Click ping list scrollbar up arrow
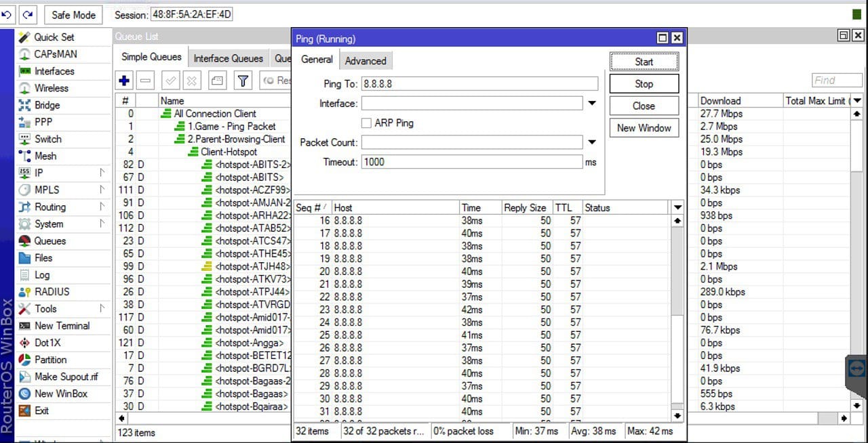Image resolution: width=868 pixels, height=443 pixels. tap(677, 221)
